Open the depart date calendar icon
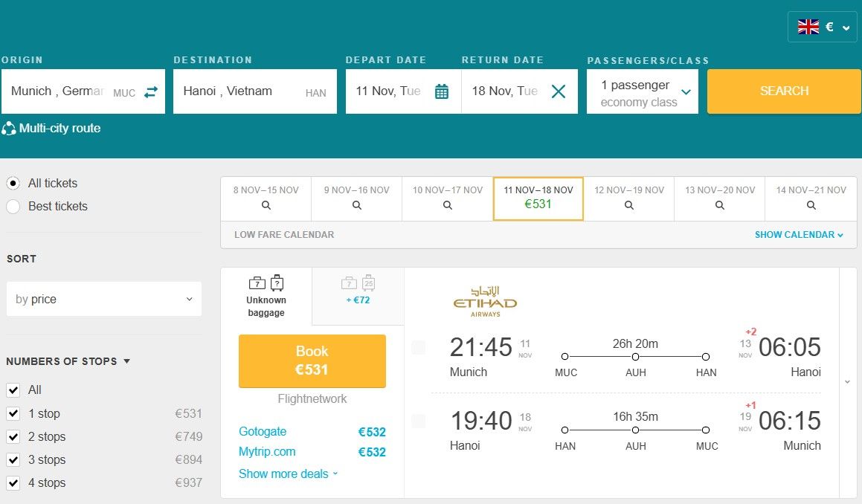 click(442, 91)
